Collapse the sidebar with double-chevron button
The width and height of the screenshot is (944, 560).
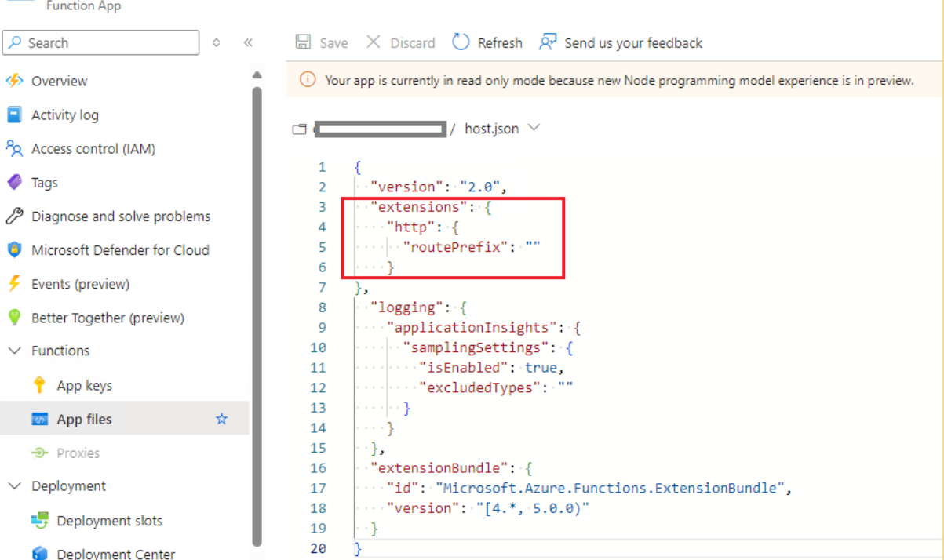[248, 43]
